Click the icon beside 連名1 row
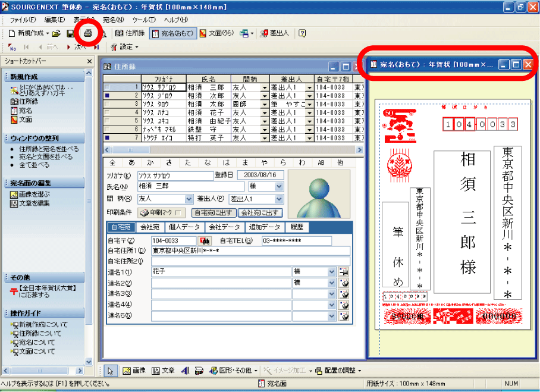This screenshot has height=392, width=540. tap(344, 272)
